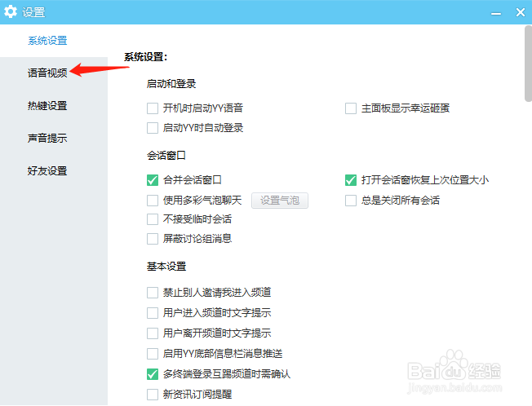Uncheck 打开会话窗恢复上次位置大小 checkbox
Viewport: 532px width, 406px height.
351,180
